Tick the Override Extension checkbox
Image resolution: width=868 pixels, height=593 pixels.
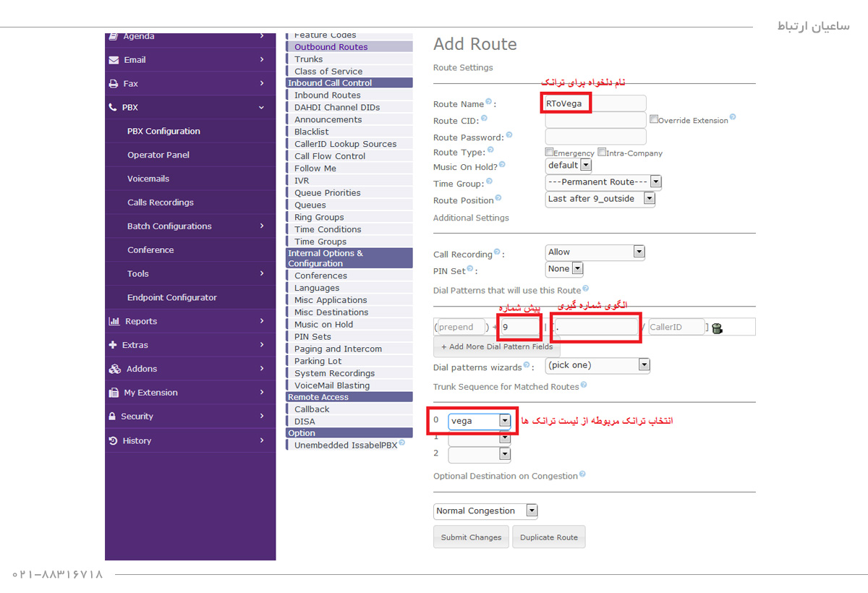654,119
